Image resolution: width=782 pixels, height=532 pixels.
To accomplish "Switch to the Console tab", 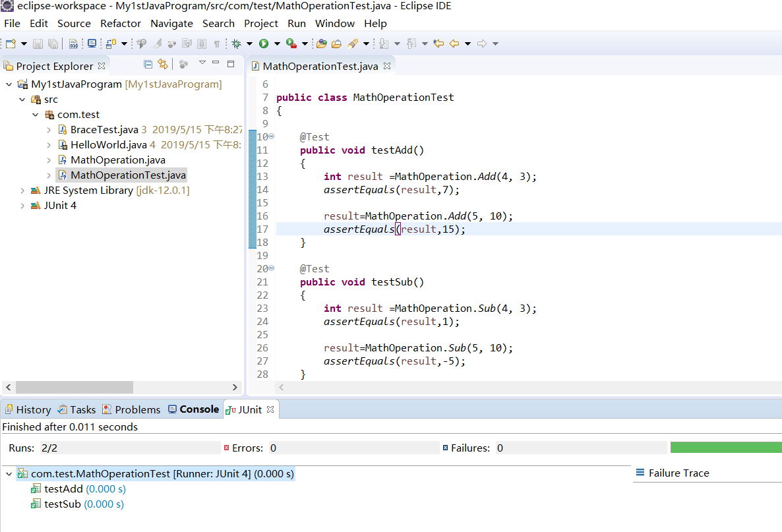I will 193,409.
